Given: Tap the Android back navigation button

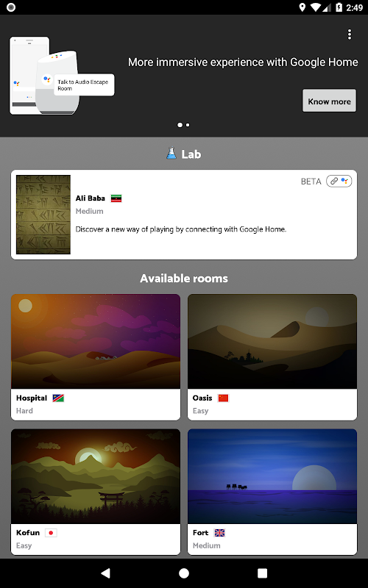Looking at the screenshot, I should pyautogui.click(x=106, y=573).
